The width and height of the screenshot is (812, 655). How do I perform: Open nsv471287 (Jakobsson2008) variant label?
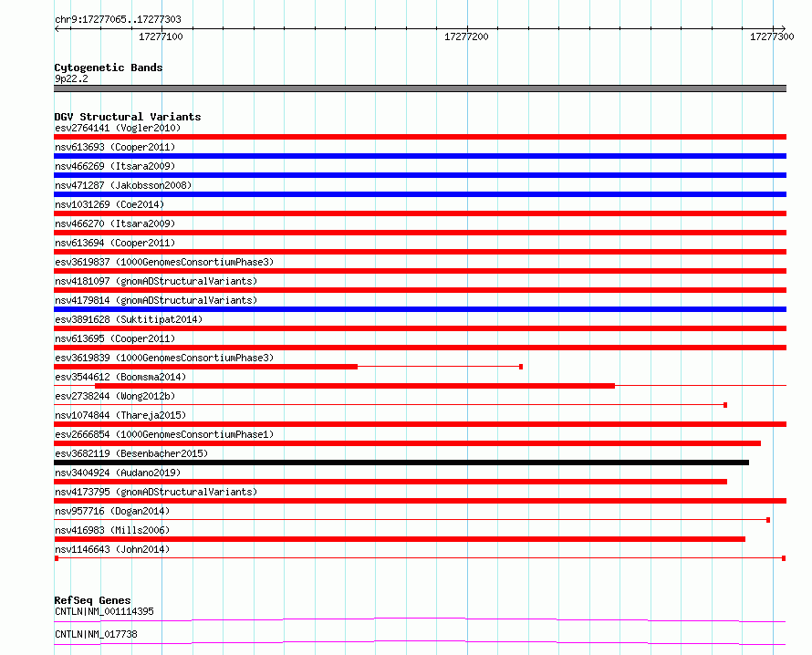tap(123, 185)
